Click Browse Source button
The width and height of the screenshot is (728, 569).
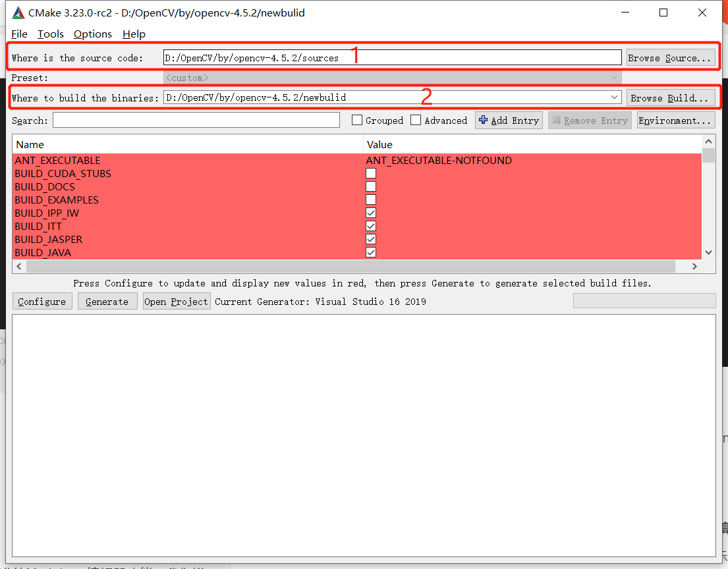point(671,57)
